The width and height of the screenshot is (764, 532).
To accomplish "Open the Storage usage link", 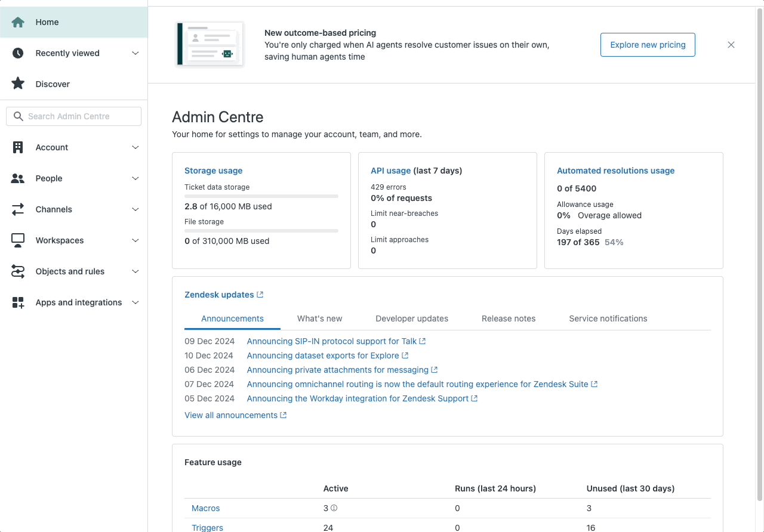I will (x=214, y=171).
